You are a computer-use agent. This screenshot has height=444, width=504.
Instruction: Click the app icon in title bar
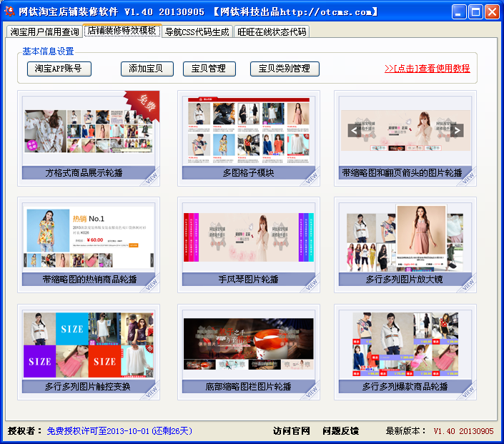coord(10,12)
